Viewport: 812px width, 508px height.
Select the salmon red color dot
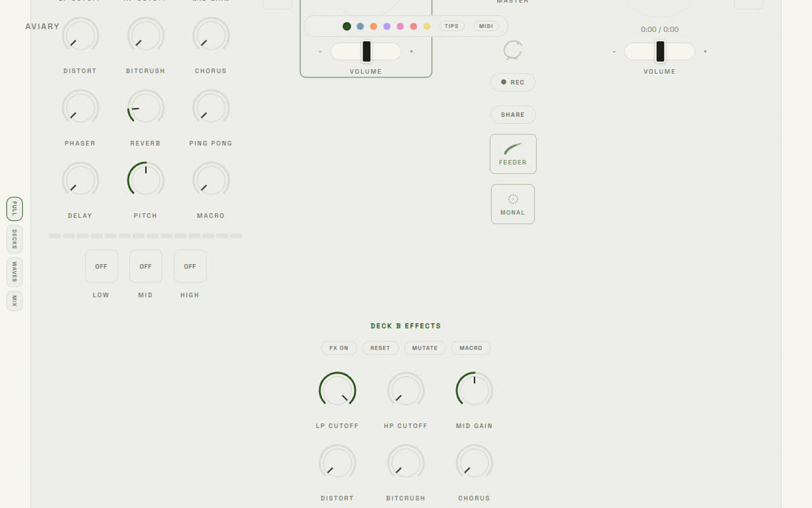coord(413,26)
